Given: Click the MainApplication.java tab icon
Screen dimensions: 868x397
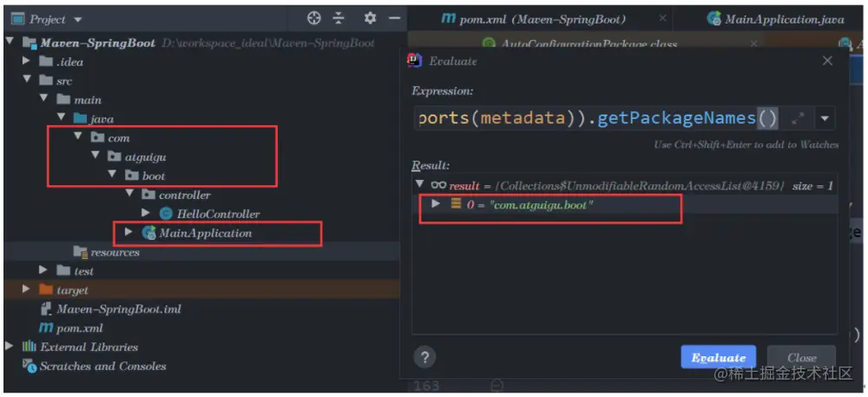Looking at the screenshot, I should [714, 19].
